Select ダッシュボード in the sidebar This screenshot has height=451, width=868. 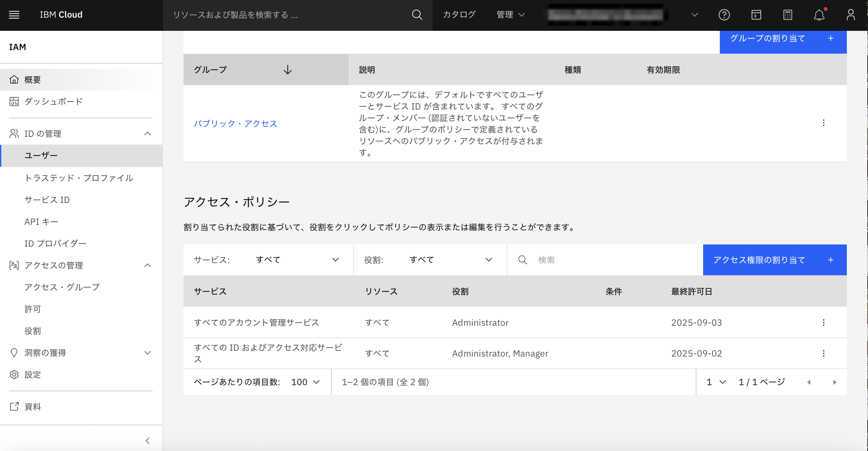(x=53, y=101)
